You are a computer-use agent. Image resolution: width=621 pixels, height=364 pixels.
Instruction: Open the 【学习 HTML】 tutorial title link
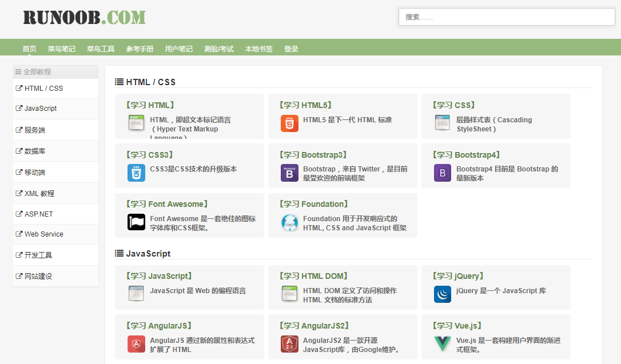(150, 105)
